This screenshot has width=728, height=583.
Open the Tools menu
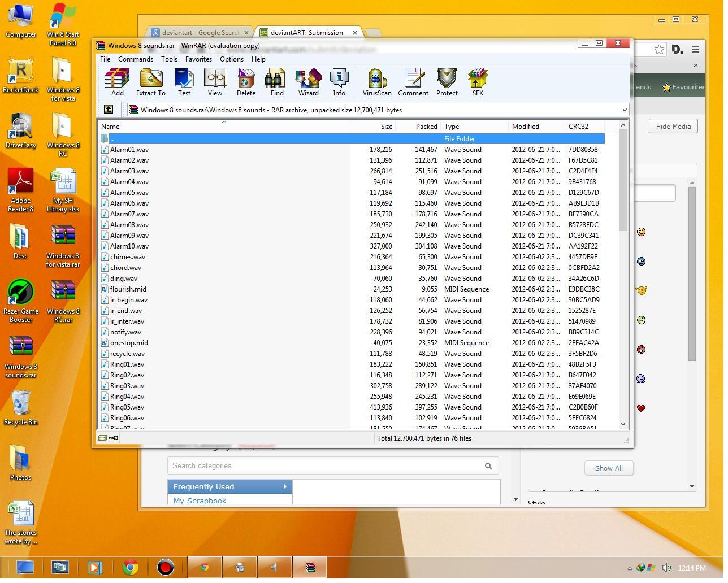pyautogui.click(x=169, y=59)
